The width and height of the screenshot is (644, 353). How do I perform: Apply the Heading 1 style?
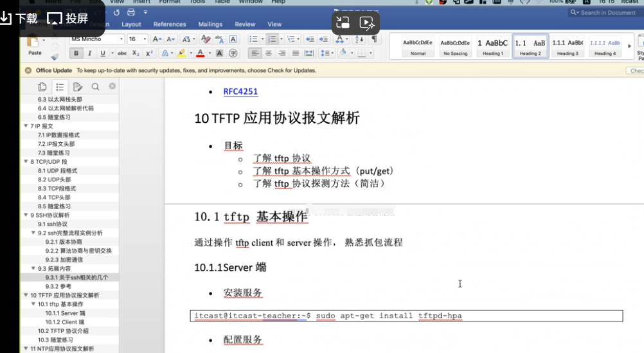492,46
